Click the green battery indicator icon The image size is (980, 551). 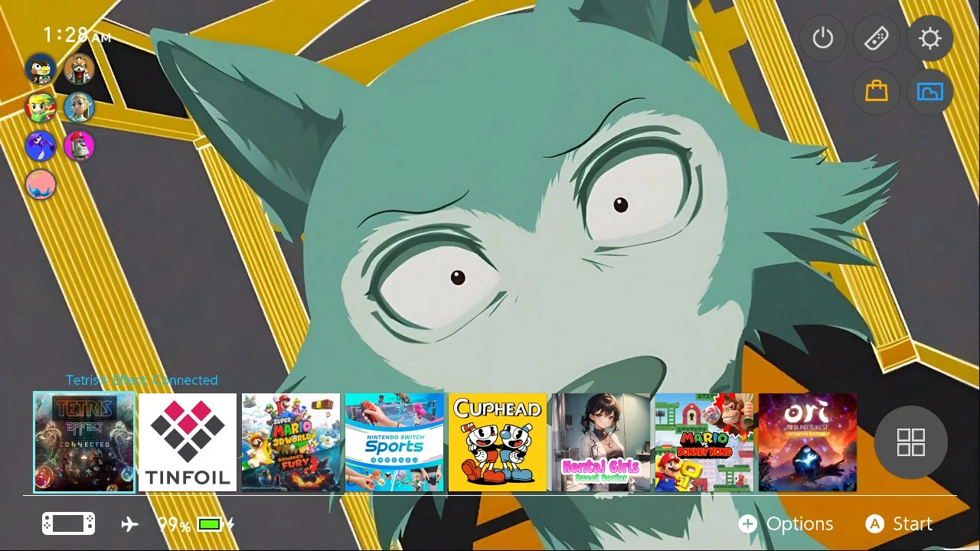tap(210, 524)
